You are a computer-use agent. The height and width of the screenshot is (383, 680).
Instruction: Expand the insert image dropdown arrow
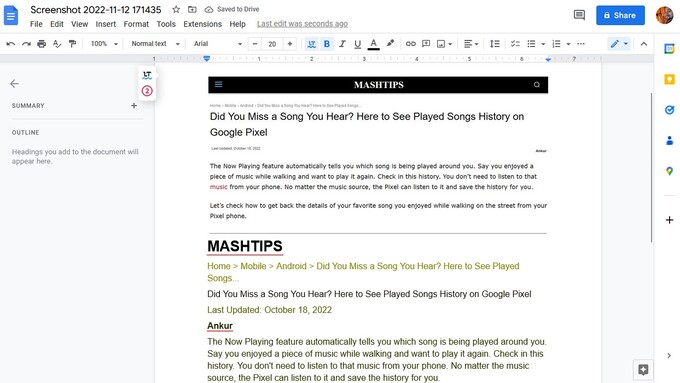coord(450,44)
